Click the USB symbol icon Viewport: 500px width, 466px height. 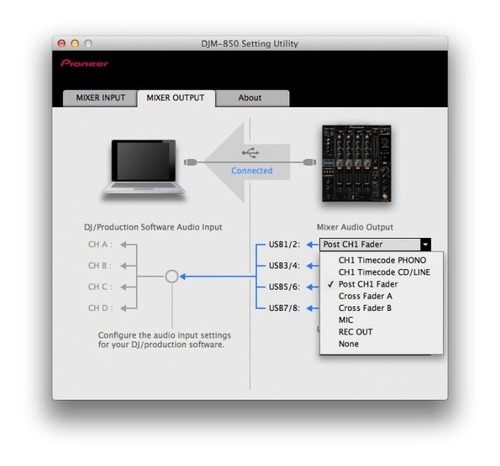[x=250, y=153]
